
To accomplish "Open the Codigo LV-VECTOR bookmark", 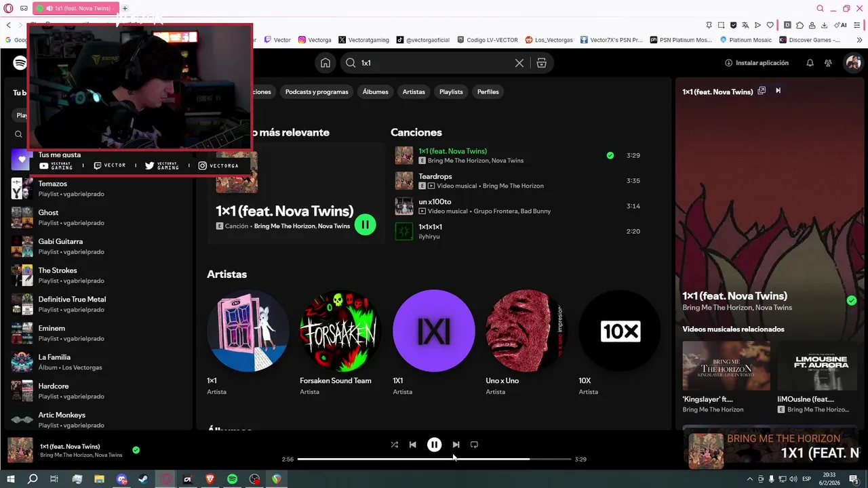I will (488, 40).
